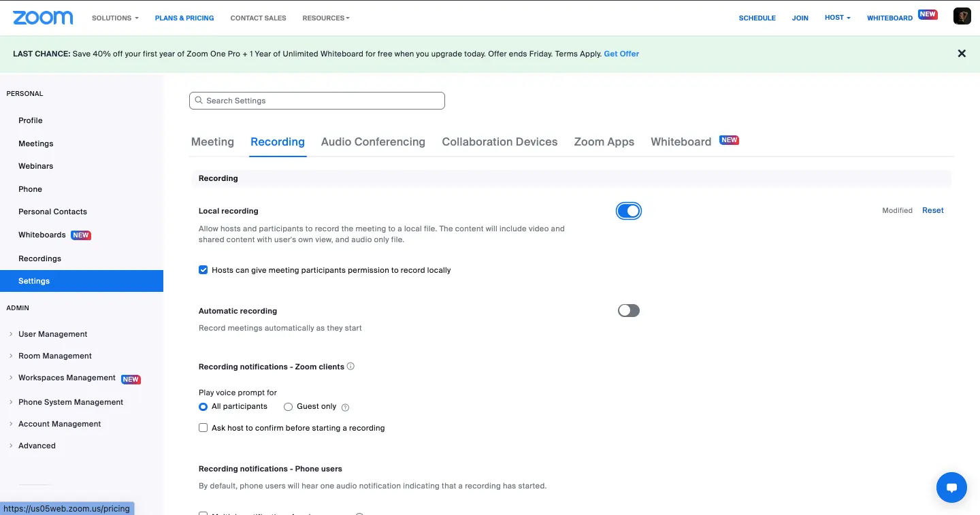The width and height of the screenshot is (980, 515).
Task: Uncheck hosts can give participants recording permission
Action: tap(203, 269)
